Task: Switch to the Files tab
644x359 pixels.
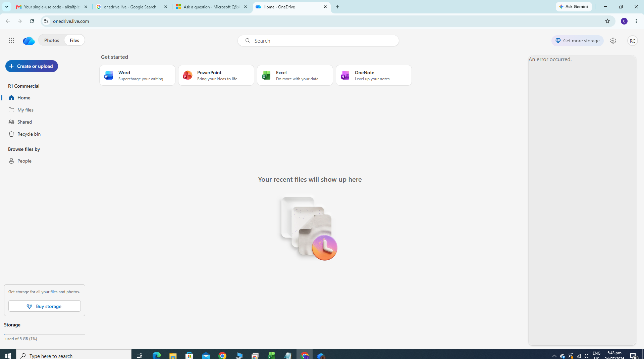Action: pos(74,40)
